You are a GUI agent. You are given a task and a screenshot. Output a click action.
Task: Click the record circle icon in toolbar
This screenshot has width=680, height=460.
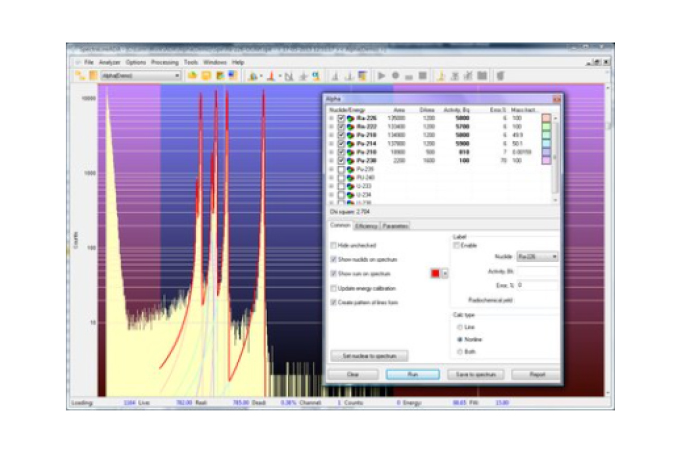pos(395,75)
